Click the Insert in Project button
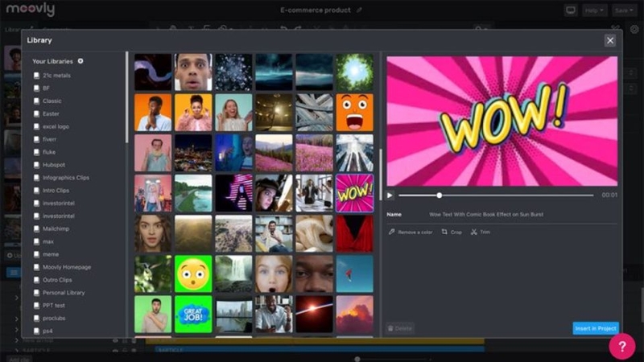 (595, 328)
